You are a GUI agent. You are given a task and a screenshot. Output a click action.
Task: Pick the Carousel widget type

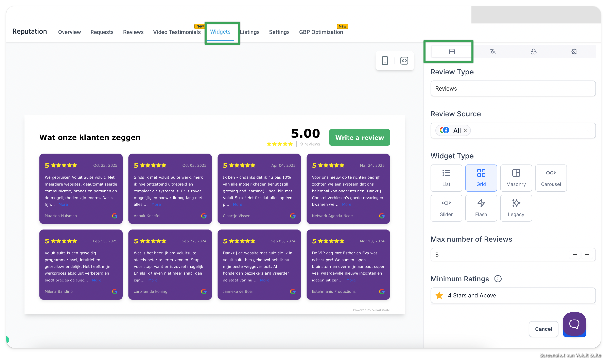pos(551,178)
